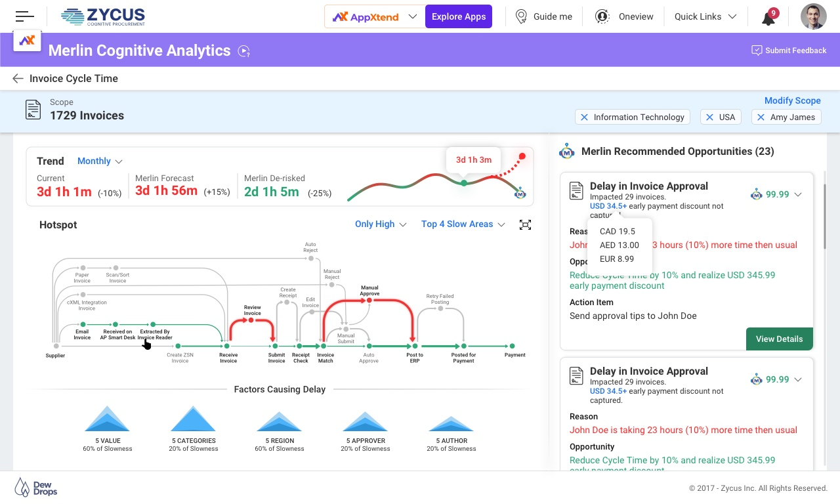
Task: Expand the hotspot diagram to fullscreen
Action: tap(525, 225)
